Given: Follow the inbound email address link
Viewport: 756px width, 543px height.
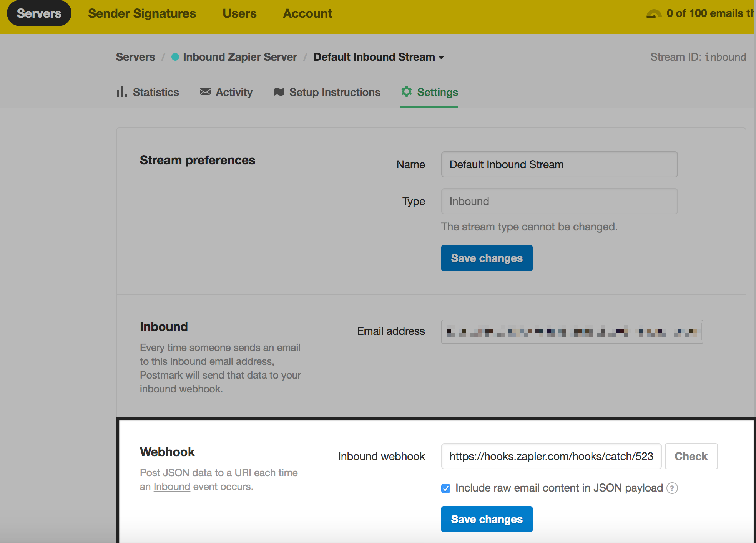Looking at the screenshot, I should [221, 361].
